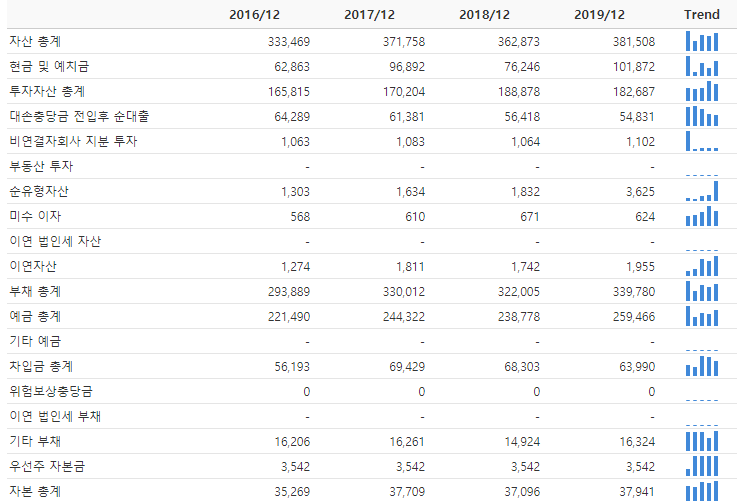737x501 pixels.
Task: Click the 대손충당금 전입후 순대출 trend sparkline
Action: 702,116
